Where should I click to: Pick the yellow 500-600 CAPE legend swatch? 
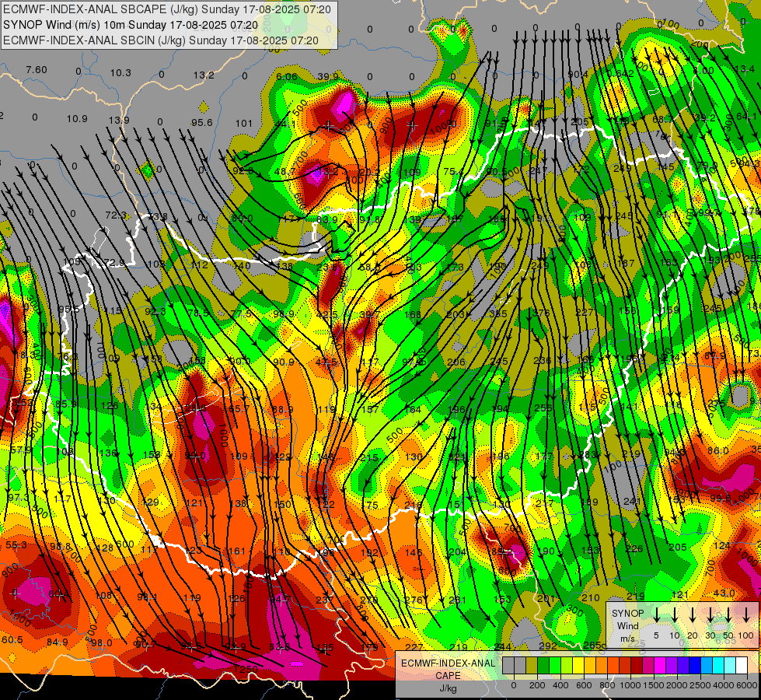pos(578,665)
